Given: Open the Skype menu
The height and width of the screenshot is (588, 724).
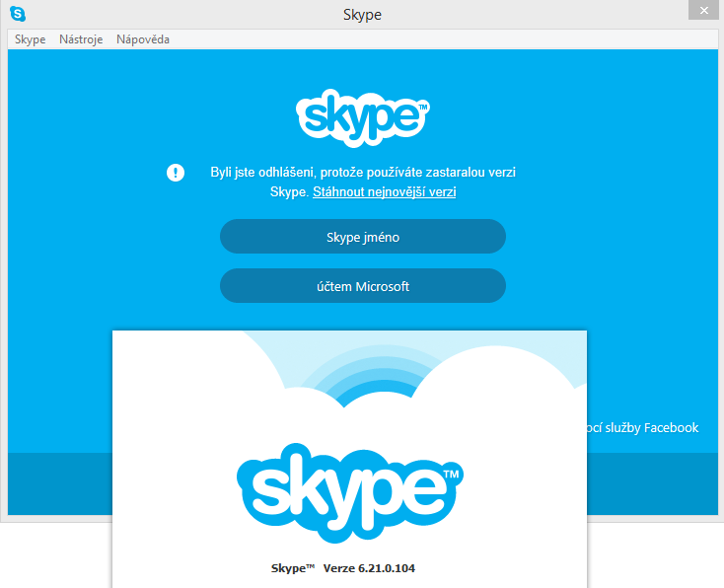Looking at the screenshot, I should tap(30, 39).
